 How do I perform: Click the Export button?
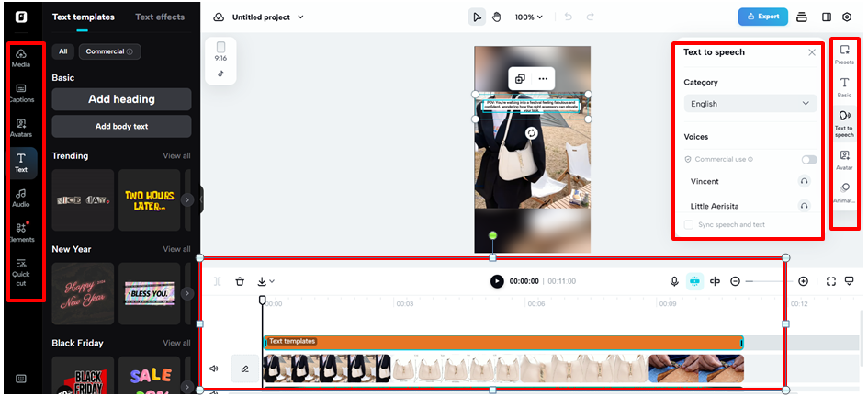[762, 17]
